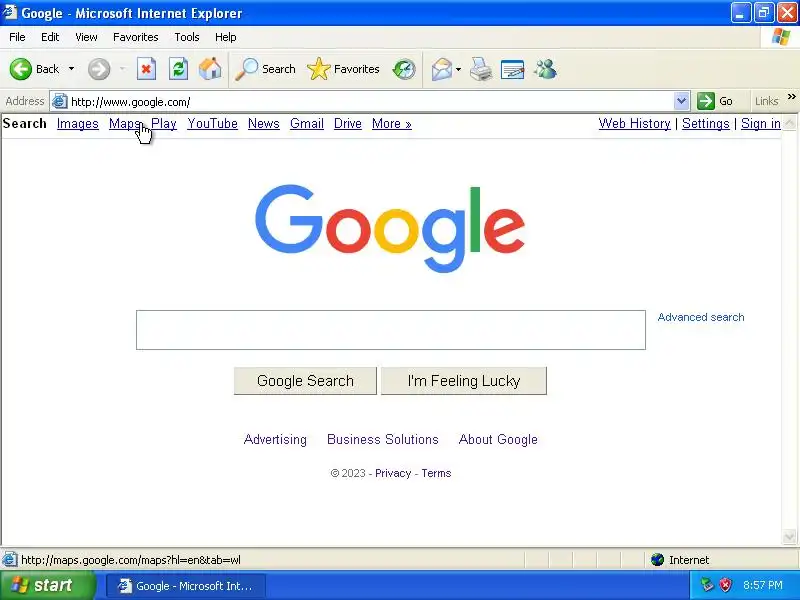Click safely remove hardware tray icon
Viewport: 800px width, 600px height.
[707, 585]
